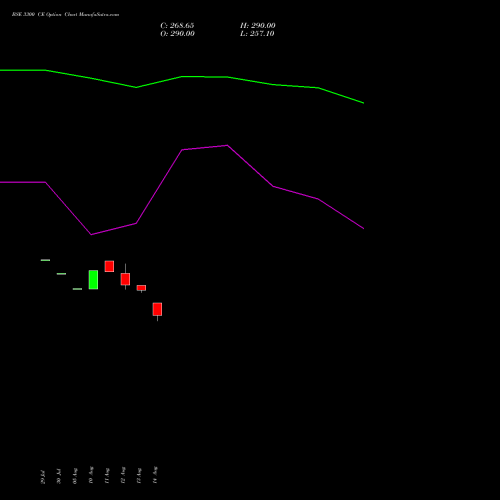This screenshot has height=500, width=500.
Task: Select the large green candlestick for 10 Aug
Action: (93, 280)
